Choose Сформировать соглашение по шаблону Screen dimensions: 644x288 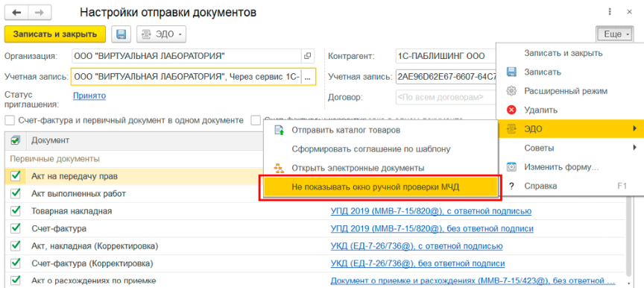tap(371, 149)
